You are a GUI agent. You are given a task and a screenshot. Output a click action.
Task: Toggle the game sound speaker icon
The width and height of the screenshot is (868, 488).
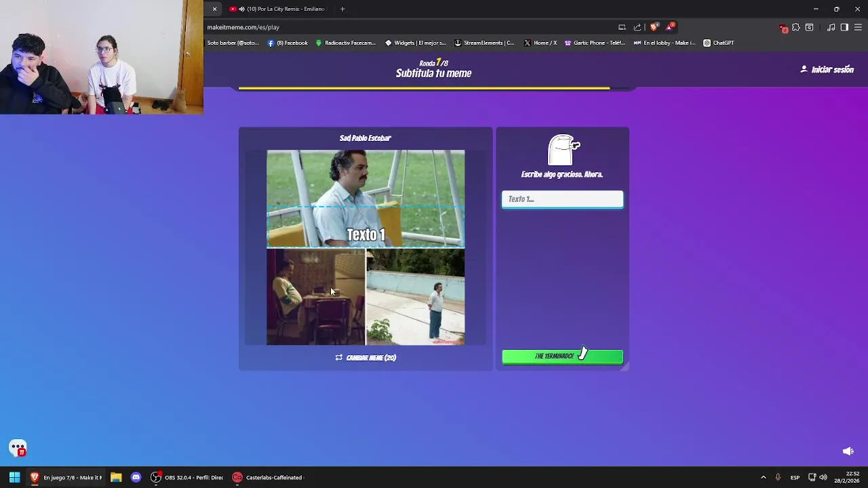pyautogui.click(x=848, y=451)
